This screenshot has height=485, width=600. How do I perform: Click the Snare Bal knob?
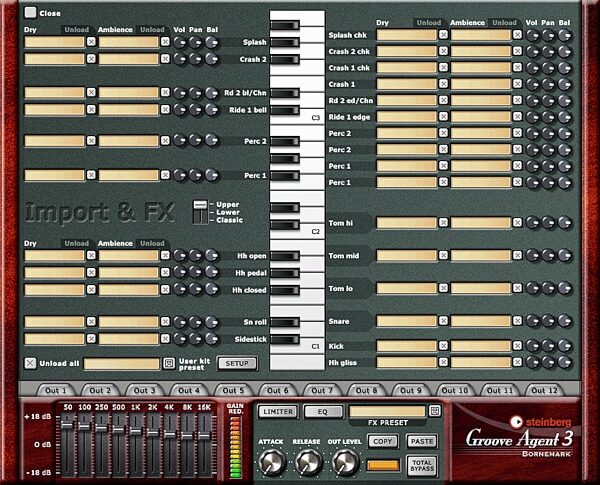click(564, 321)
